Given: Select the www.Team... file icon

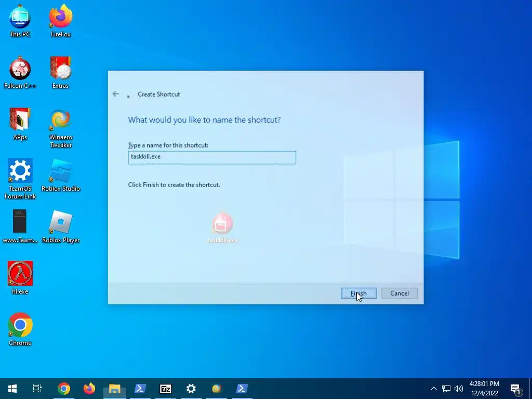Looking at the screenshot, I should (x=20, y=227).
